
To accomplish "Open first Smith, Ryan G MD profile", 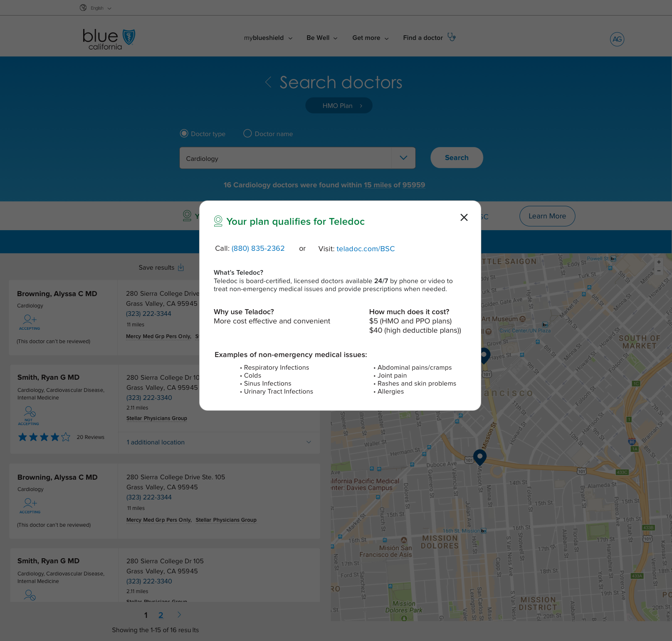I will [48, 378].
